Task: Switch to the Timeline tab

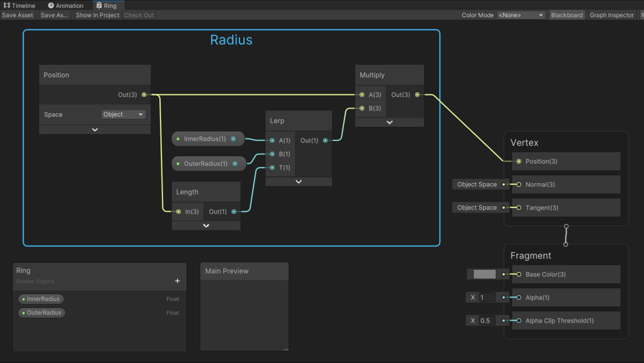Action: pos(20,5)
